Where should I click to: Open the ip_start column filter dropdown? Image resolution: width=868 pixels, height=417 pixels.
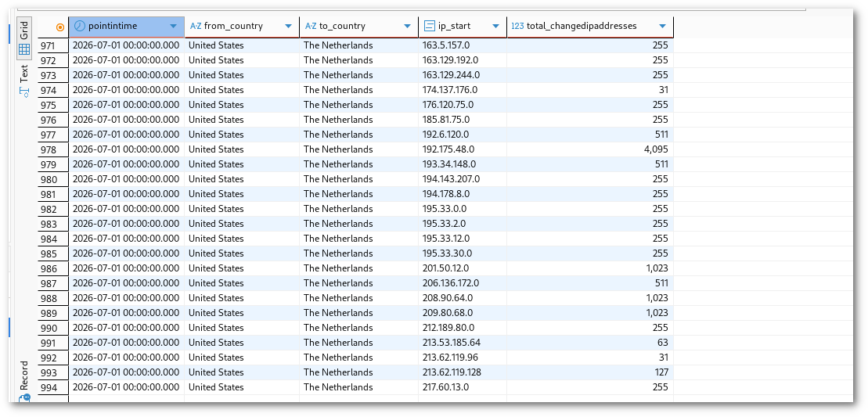point(495,27)
